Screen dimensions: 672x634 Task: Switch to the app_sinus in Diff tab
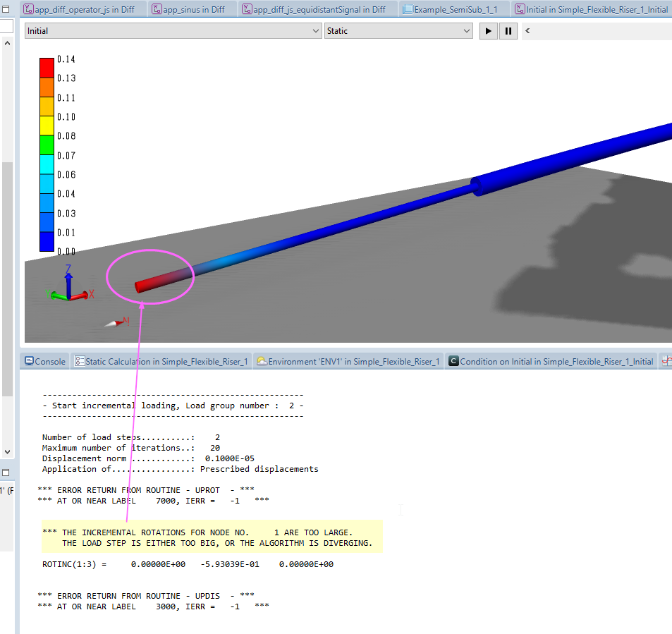pyautogui.click(x=193, y=10)
